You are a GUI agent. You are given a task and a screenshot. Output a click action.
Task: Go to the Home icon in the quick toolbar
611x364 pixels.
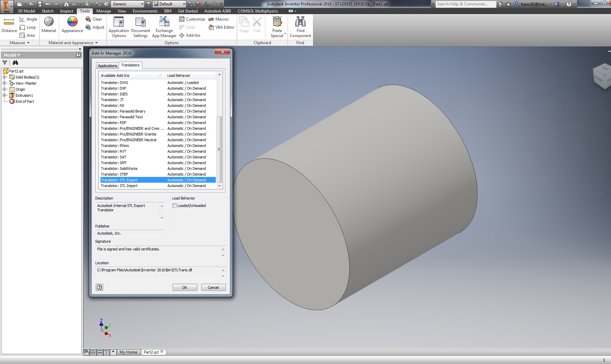point(66,4)
